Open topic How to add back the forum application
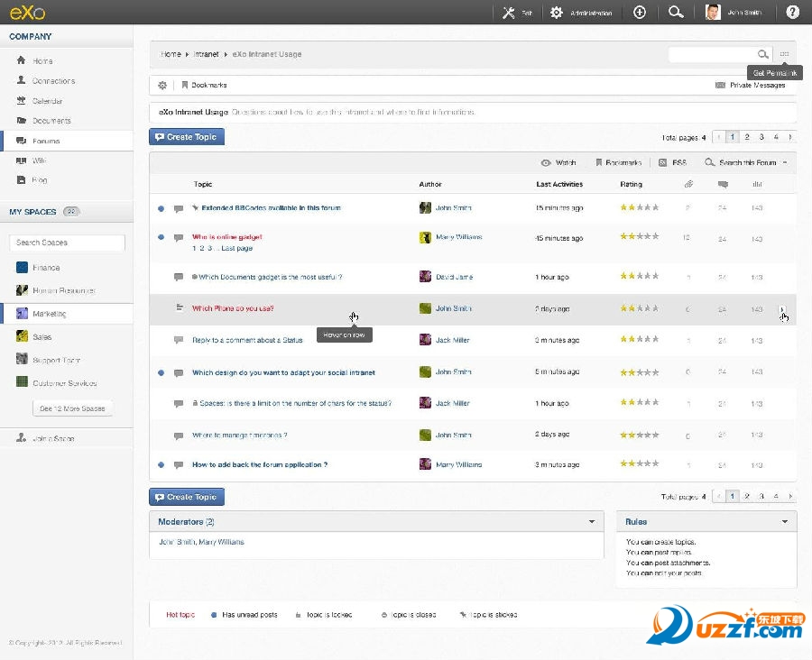This screenshot has width=812, height=660. (260, 465)
